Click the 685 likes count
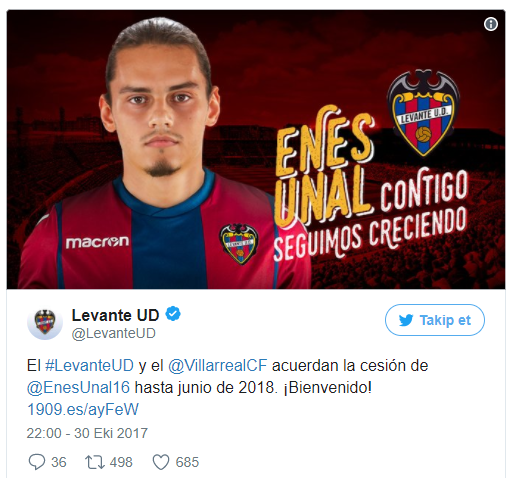 (x=187, y=462)
